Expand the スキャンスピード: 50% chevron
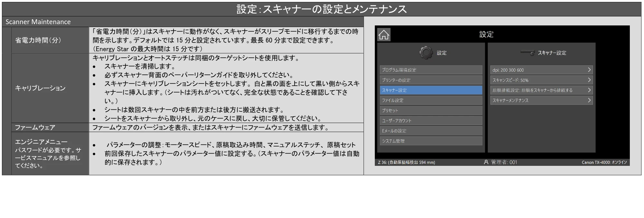The height and width of the screenshot is (218, 644). tap(589, 80)
